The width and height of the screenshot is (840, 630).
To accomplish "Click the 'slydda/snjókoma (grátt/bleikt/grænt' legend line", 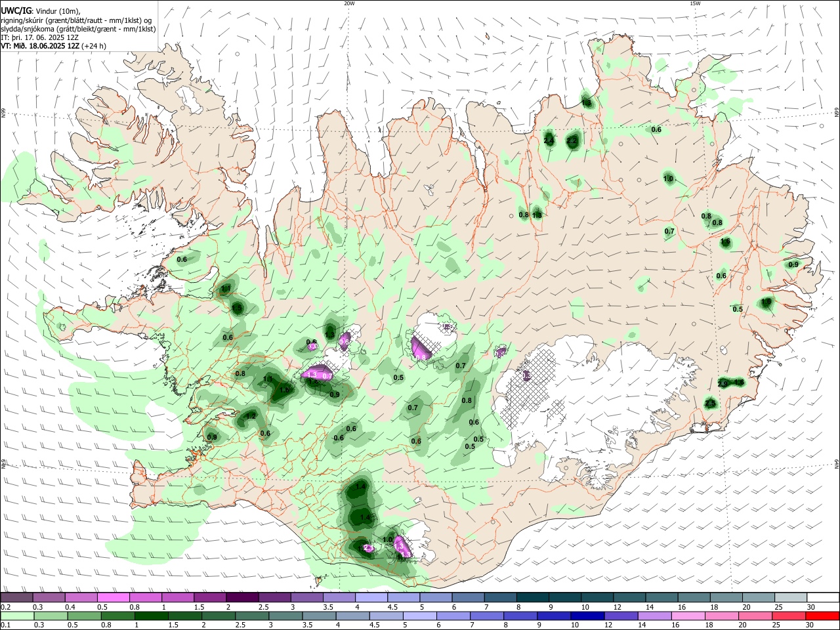I will [x=78, y=29].
